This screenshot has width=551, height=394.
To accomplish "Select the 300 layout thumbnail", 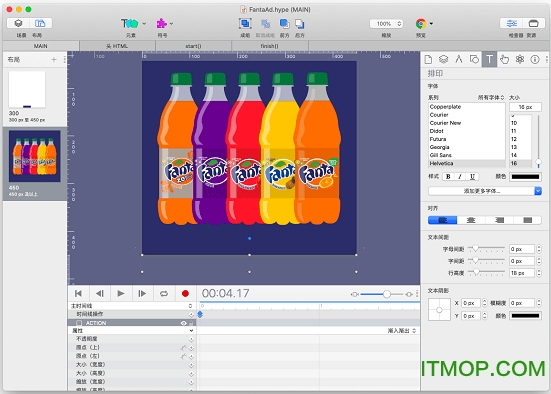I will 27,89.
